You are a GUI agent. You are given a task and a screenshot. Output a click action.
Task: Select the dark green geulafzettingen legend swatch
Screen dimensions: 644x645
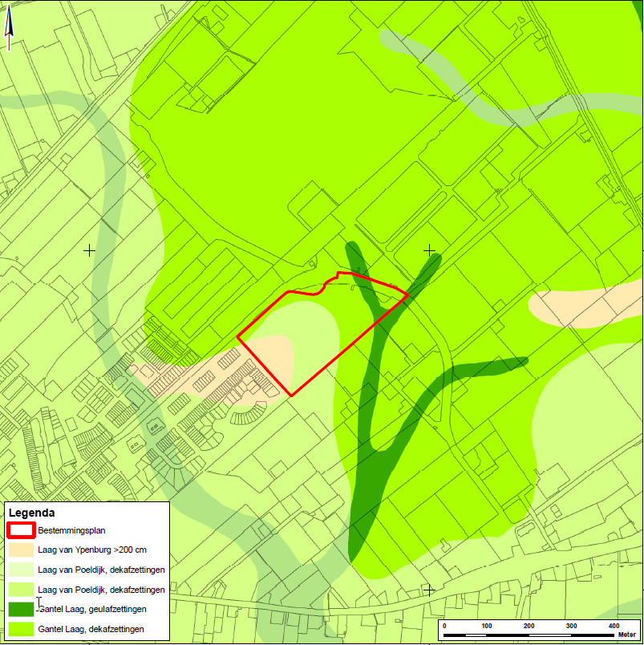pyautogui.click(x=21, y=609)
